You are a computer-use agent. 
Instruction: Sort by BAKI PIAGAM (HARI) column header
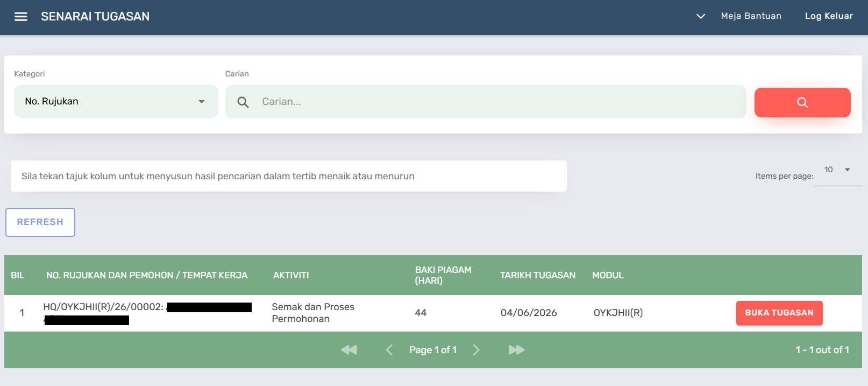click(x=443, y=275)
